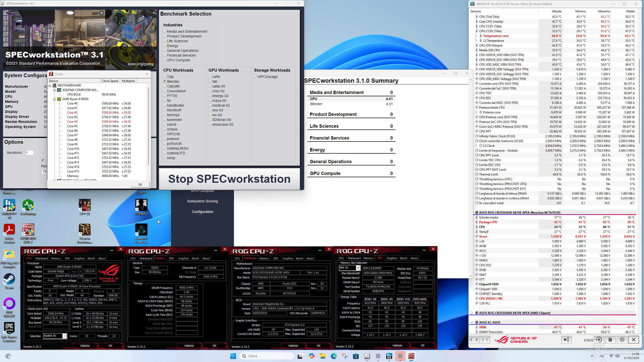This screenshot has width=644, height=362.
Task: Click HWiNFO collapse columns arrows button
Action: pyautogui.click(x=485, y=340)
